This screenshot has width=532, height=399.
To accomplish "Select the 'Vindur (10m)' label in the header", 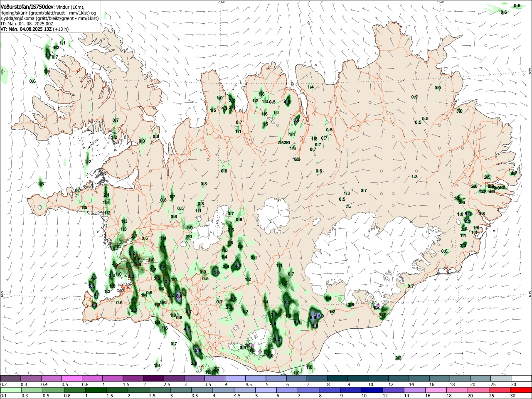I will pos(70,7).
